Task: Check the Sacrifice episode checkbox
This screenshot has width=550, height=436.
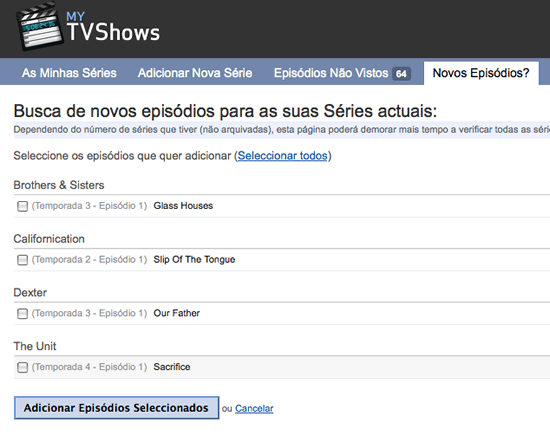Action: coord(22,367)
